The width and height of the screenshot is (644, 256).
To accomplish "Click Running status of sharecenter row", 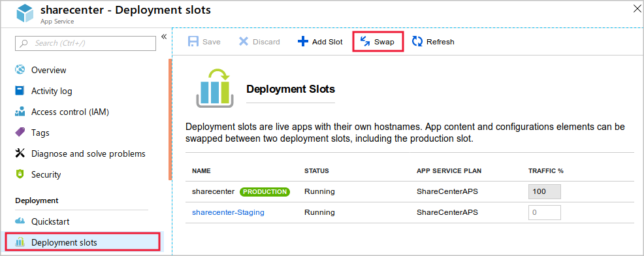I will pyautogui.click(x=319, y=191).
